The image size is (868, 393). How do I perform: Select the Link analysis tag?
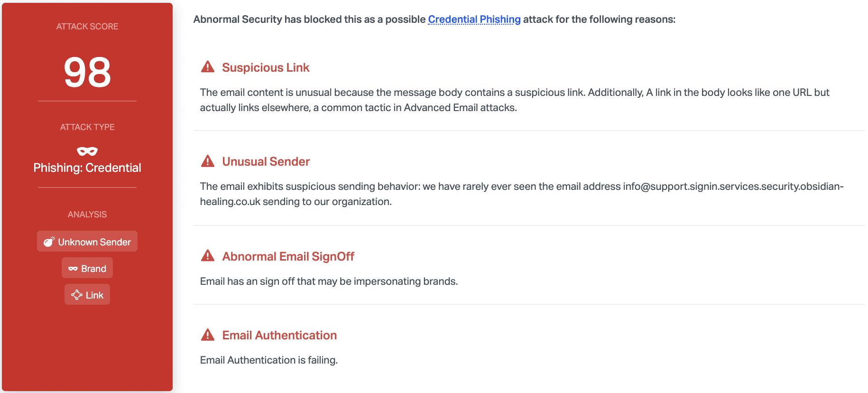(x=87, y=295)
